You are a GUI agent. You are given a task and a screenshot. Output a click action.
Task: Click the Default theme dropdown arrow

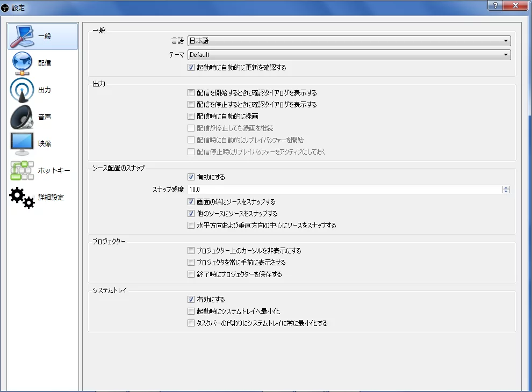click(x=506, y=55)
